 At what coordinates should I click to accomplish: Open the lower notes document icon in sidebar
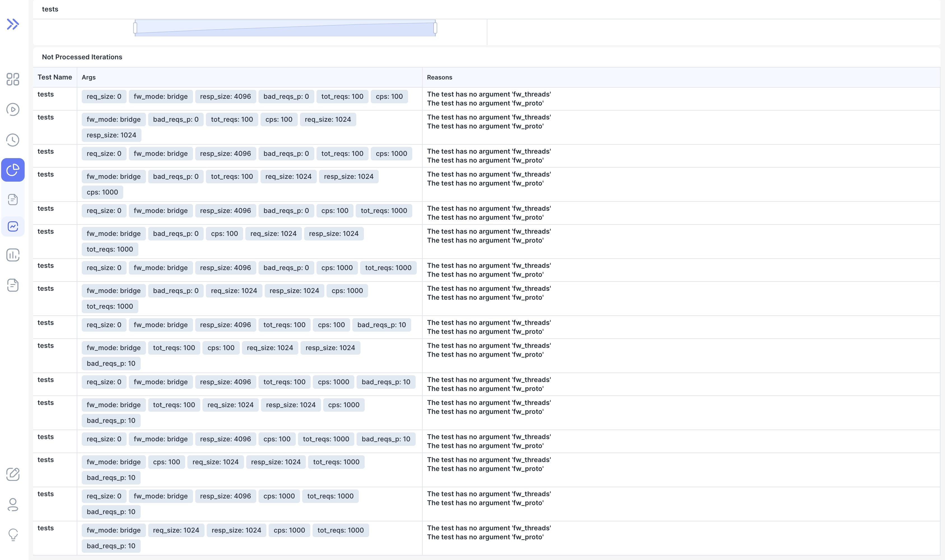[13, 285]
